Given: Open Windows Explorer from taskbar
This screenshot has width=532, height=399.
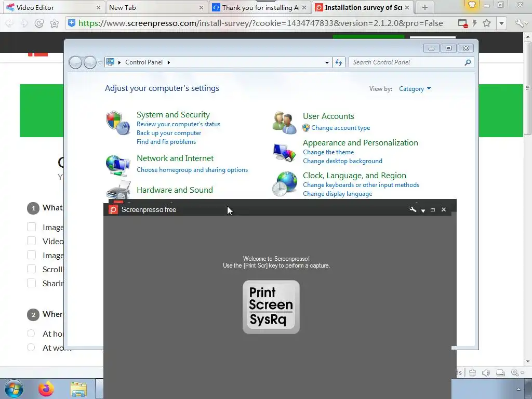Looking at the screenshot, I should (x=78, y=389).
